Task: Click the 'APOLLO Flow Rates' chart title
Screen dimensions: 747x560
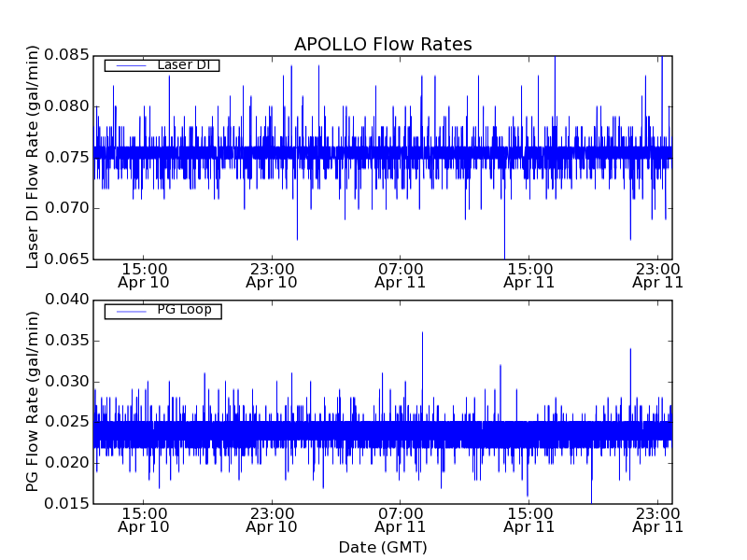Action: tap(383, 44)
